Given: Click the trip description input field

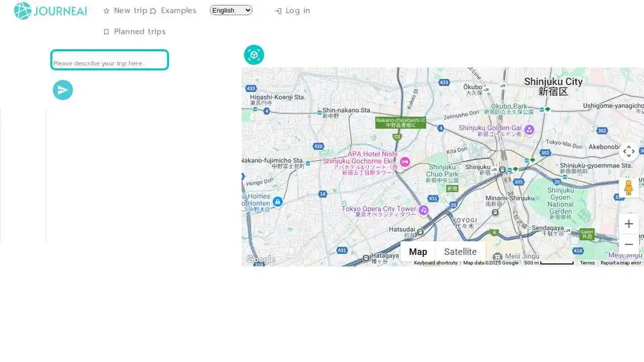Looking at the screenshot, I should [109, 60].
